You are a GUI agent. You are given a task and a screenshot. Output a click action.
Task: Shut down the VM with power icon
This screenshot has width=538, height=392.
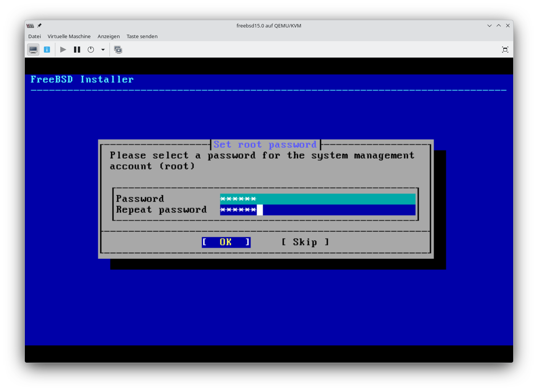coord(91,50)
